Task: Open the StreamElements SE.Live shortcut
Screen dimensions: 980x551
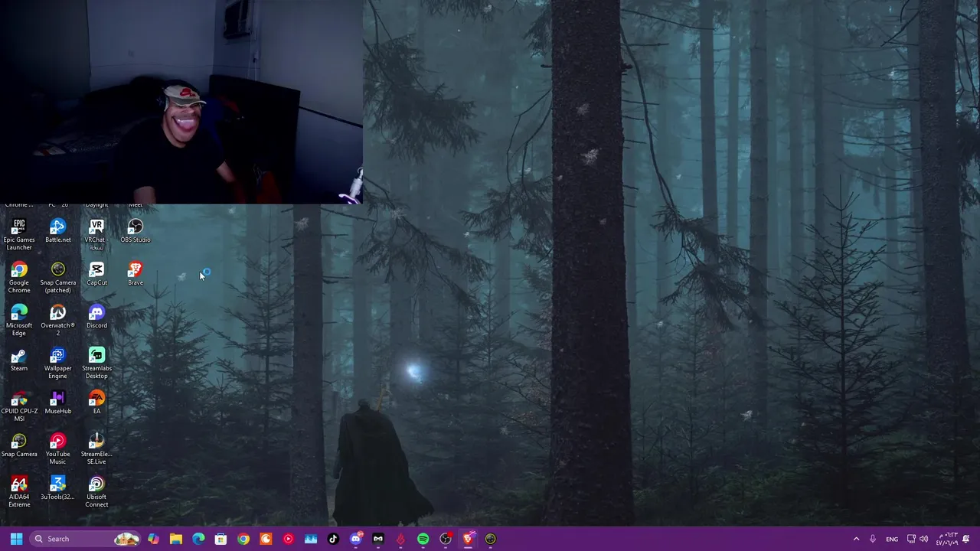Action: click(96, 448)
